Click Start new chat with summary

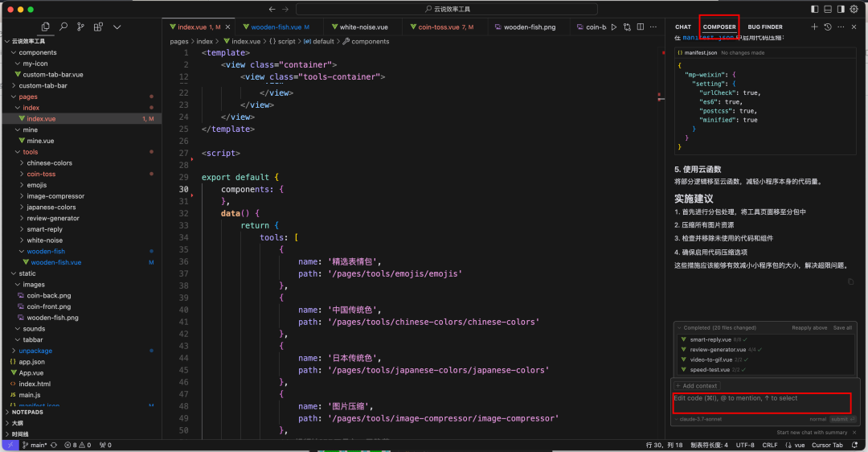pos(812,433)
